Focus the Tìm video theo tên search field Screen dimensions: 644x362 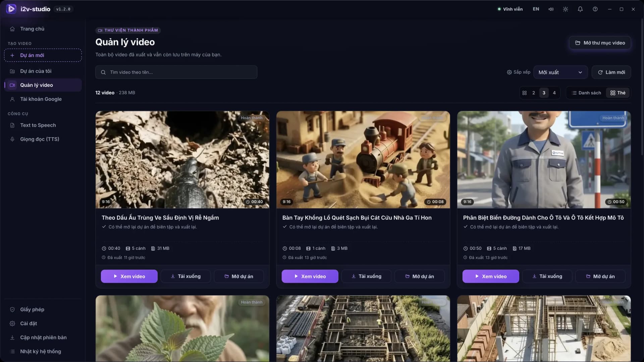tap(176, 72)
